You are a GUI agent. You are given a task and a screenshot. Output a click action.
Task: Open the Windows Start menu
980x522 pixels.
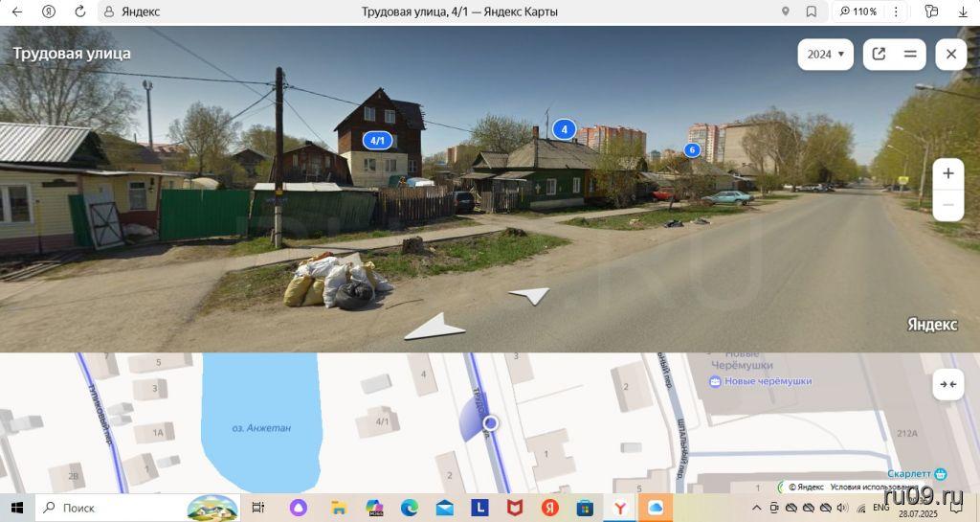(x=16, y=508)
